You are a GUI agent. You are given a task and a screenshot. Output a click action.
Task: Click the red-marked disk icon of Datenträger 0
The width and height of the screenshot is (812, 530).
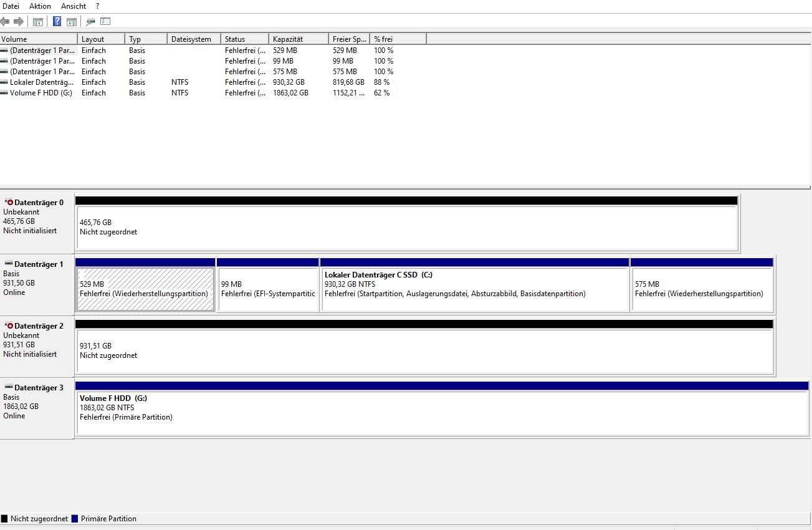(9, 203)
